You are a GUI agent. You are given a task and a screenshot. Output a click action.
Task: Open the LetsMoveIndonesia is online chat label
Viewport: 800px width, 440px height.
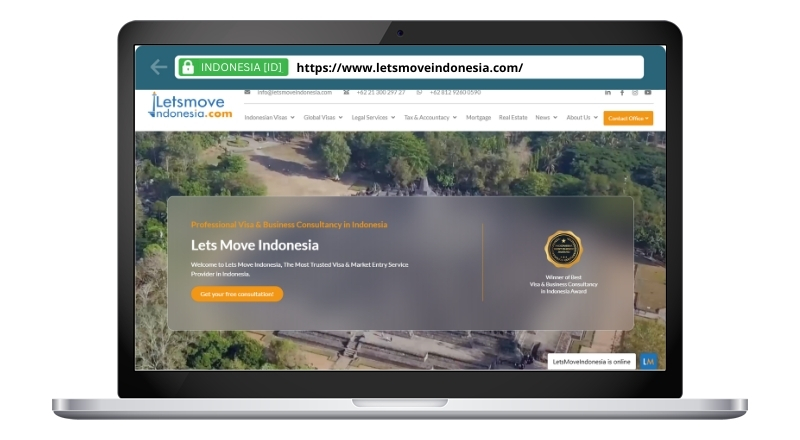[591, 361]
